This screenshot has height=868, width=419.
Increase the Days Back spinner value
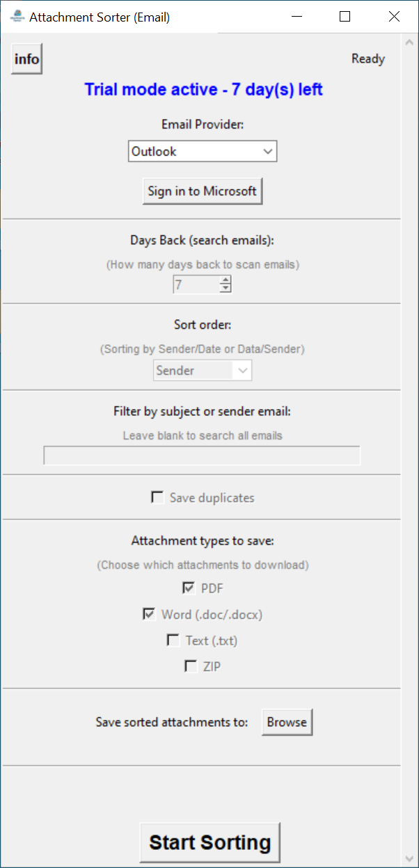point(225,280)
